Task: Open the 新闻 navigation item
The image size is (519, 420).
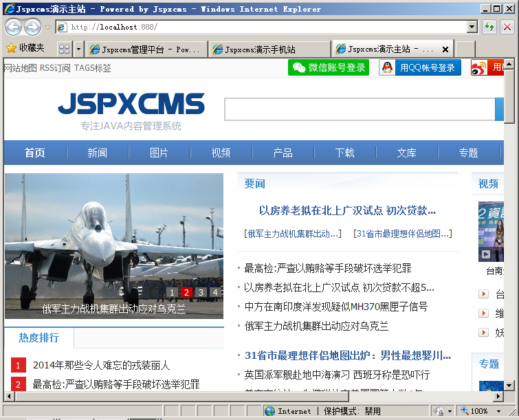Action: (x=97, y=153)
